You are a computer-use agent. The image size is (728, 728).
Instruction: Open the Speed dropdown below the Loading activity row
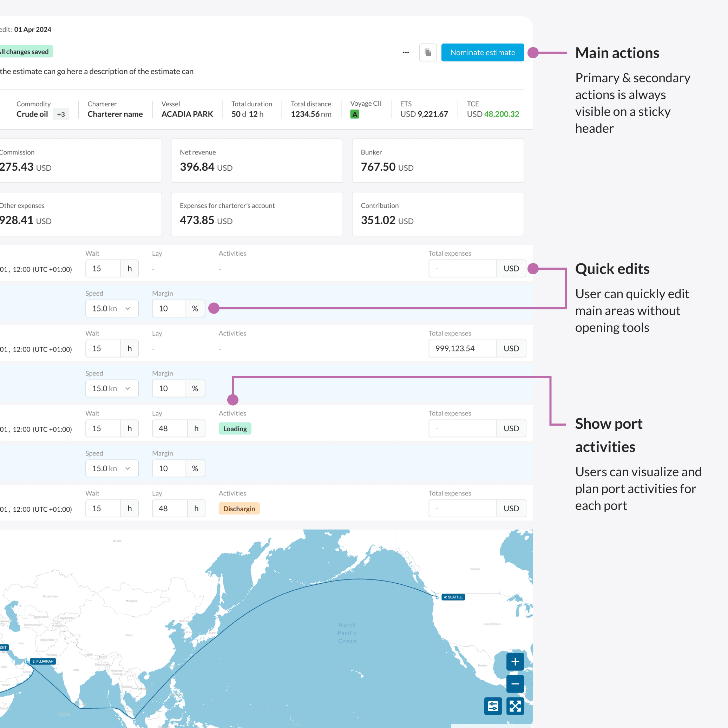(x=112, y=468)
